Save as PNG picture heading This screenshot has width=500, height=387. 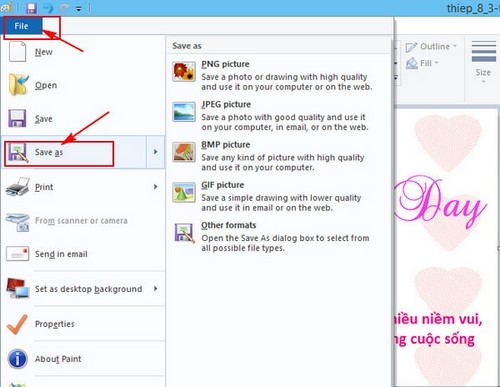pyautogui.click(x=225, y=64)
